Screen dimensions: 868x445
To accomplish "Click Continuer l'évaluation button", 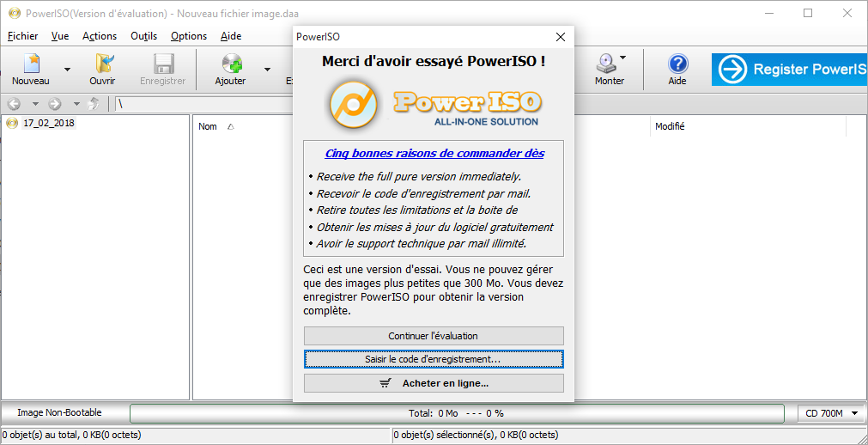I will click(434, 336).
